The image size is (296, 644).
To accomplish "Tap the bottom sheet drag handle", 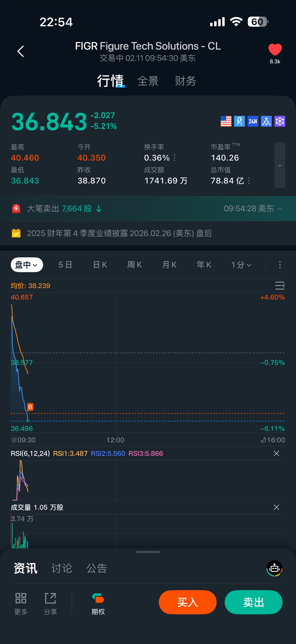I will click(x=148, y=552).
